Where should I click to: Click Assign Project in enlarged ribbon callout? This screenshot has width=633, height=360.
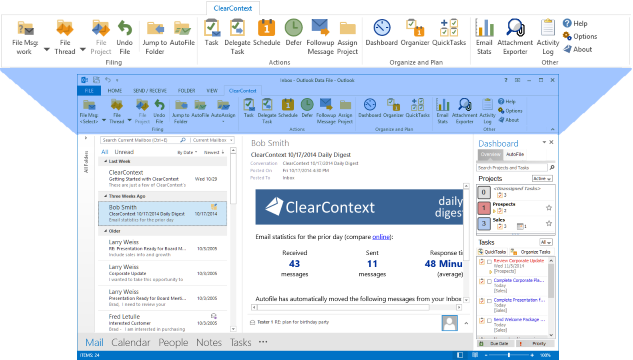click(348, 37)
